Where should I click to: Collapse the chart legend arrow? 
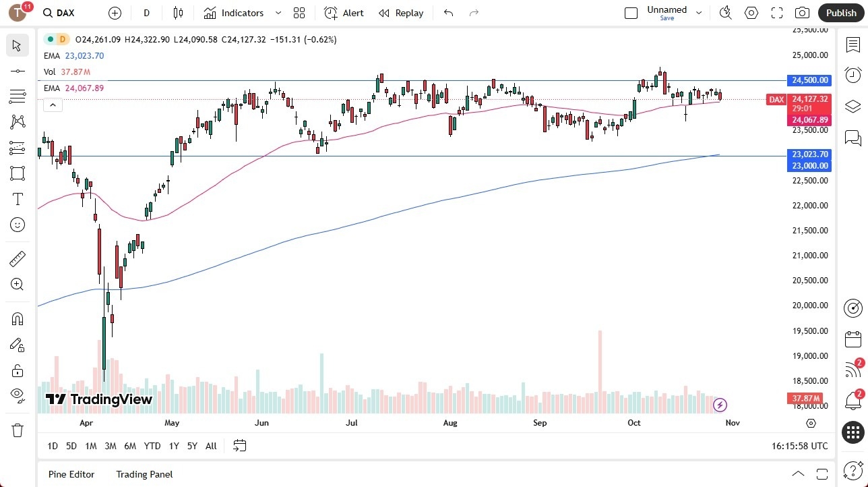point(53,105)
